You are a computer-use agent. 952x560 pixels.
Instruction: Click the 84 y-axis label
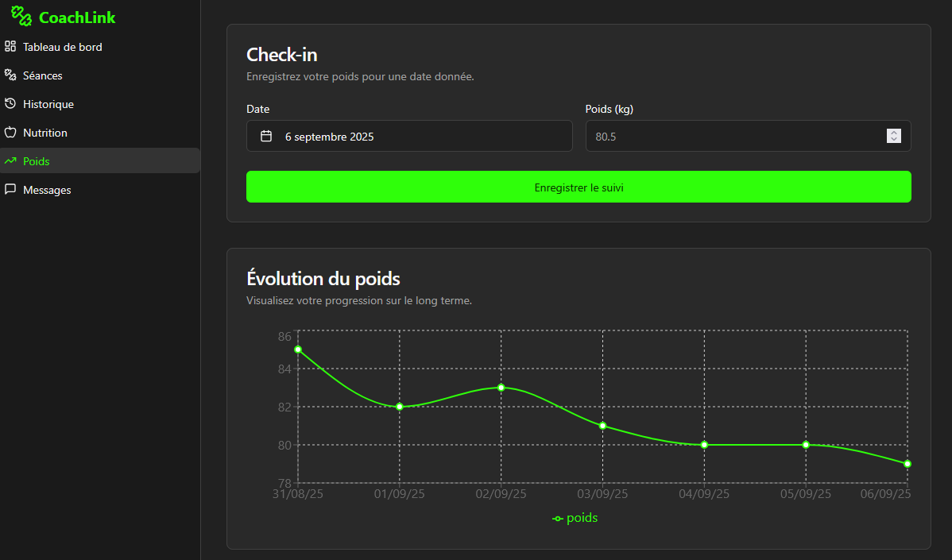point(284,369)
